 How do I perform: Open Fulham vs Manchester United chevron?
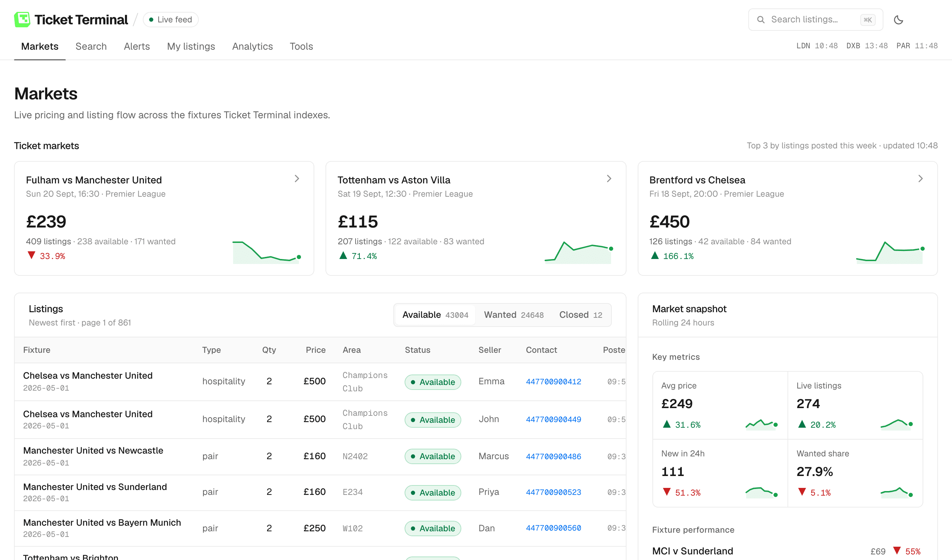(297, 179)
